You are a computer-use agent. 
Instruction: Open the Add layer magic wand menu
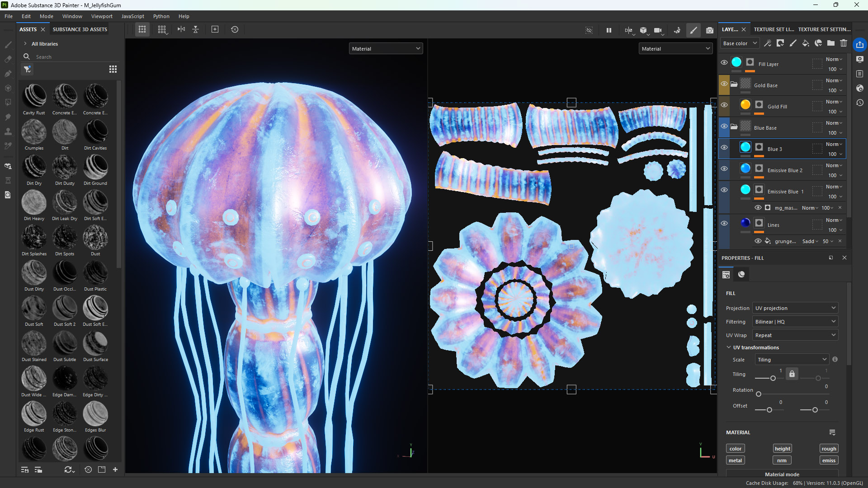click(x=768, y=43)
